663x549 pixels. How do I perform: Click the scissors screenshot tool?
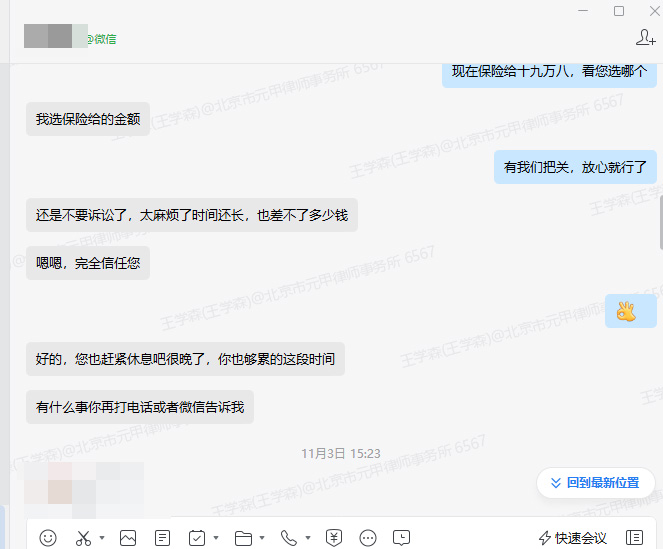pyautogui.click(x=84, y=538)
